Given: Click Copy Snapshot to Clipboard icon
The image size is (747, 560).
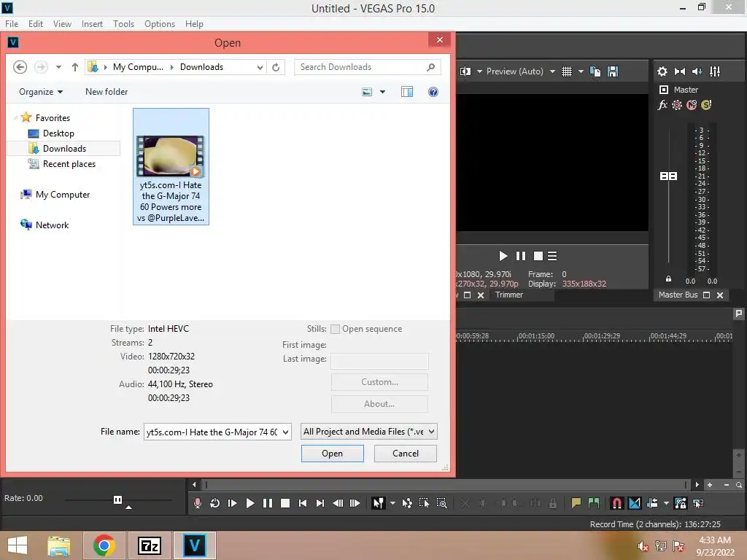Looking at the screenshot, I should click(x=595, y=71).
